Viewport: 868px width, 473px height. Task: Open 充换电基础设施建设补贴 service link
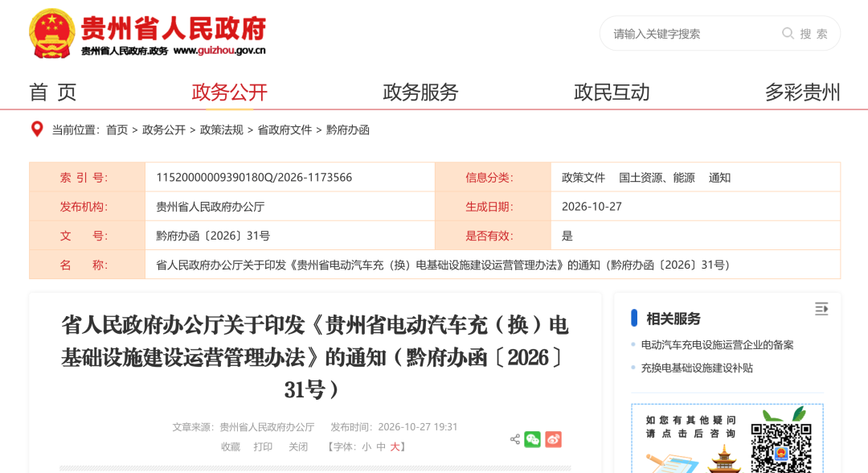697,368
